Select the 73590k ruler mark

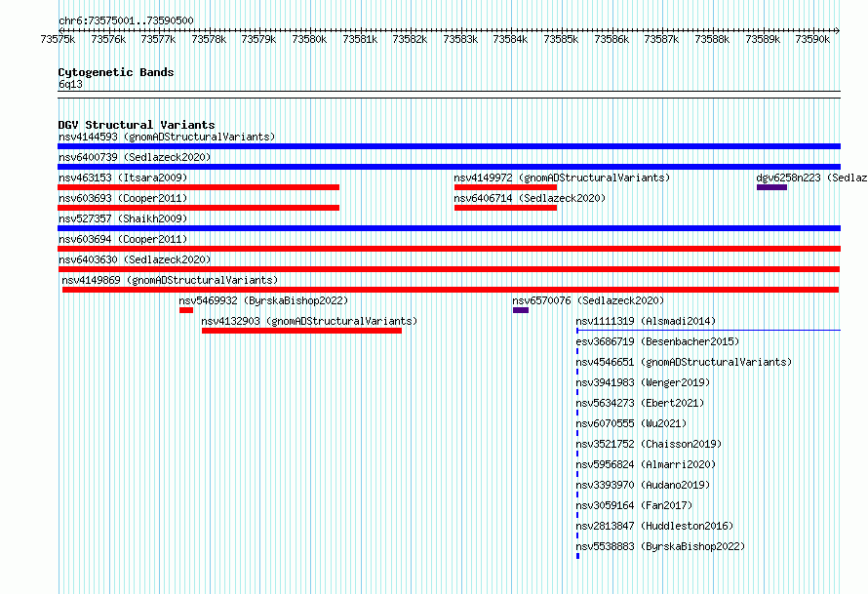point(812,39)
